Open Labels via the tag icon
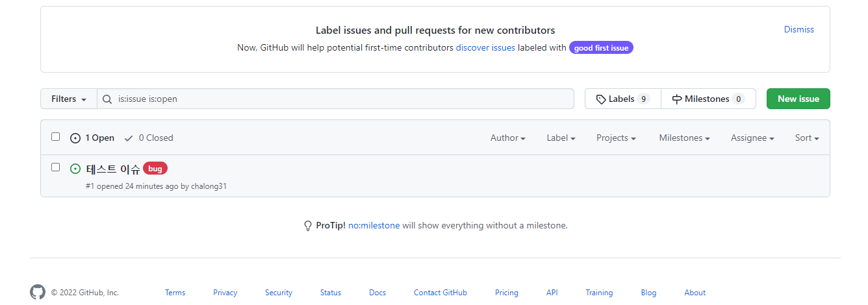Viewport: 868px width, 305px height. pyautogui.click(x=601, y=99)
